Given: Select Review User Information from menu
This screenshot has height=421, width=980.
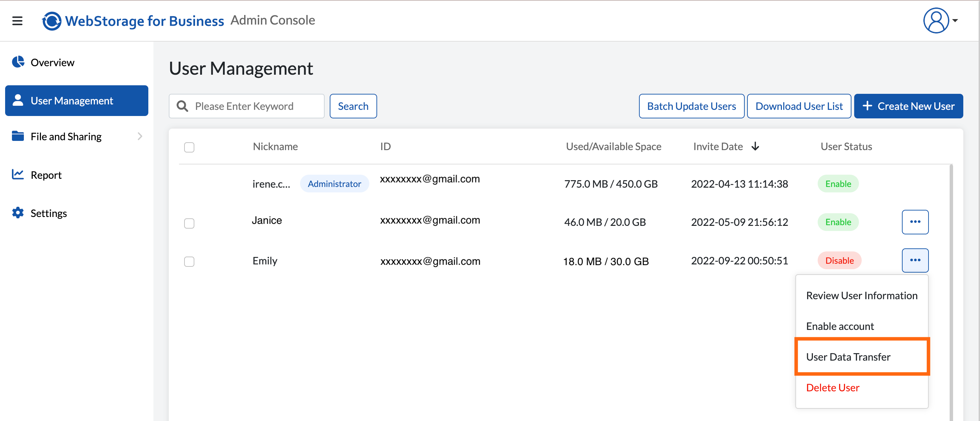Looking at the screenshot, I should click(x=862, y=296).
